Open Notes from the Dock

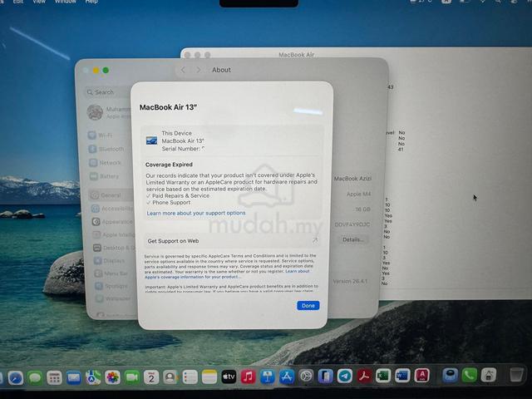[x=209, y=377]
